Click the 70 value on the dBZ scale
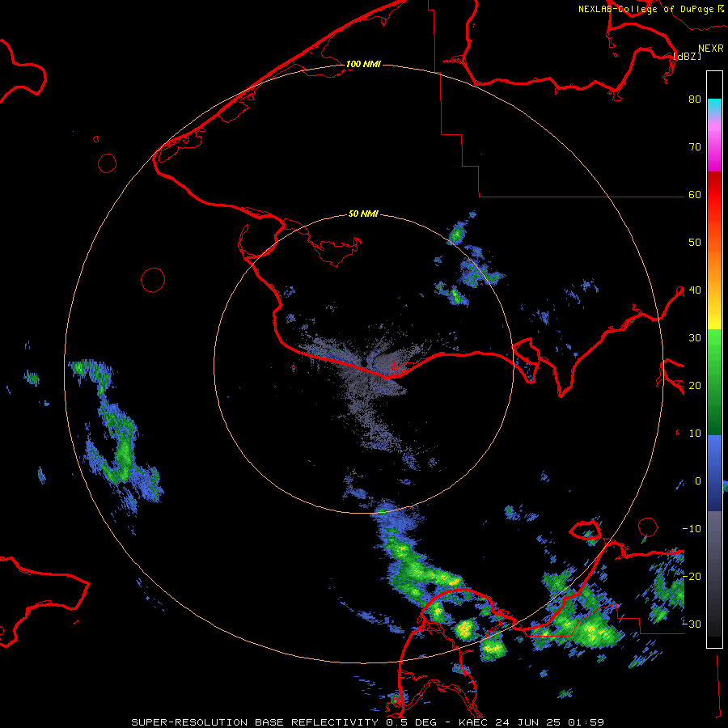 point(695,147)
